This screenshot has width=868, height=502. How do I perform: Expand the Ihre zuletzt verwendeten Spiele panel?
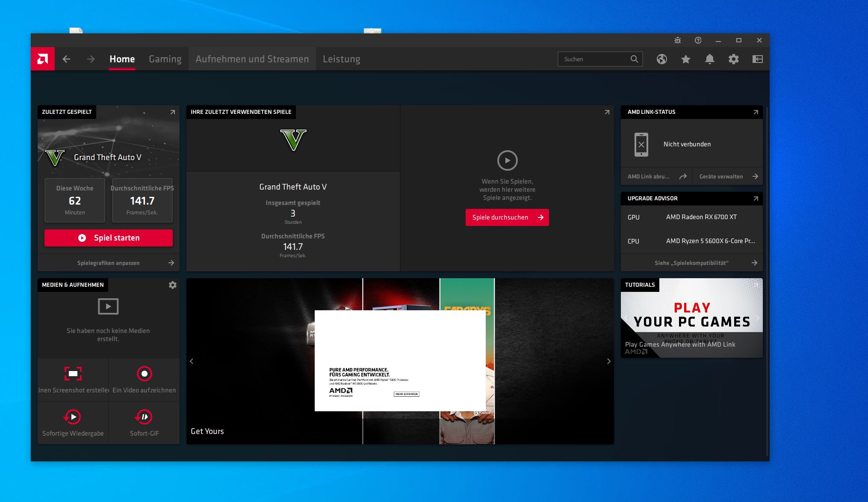(607, 112)
